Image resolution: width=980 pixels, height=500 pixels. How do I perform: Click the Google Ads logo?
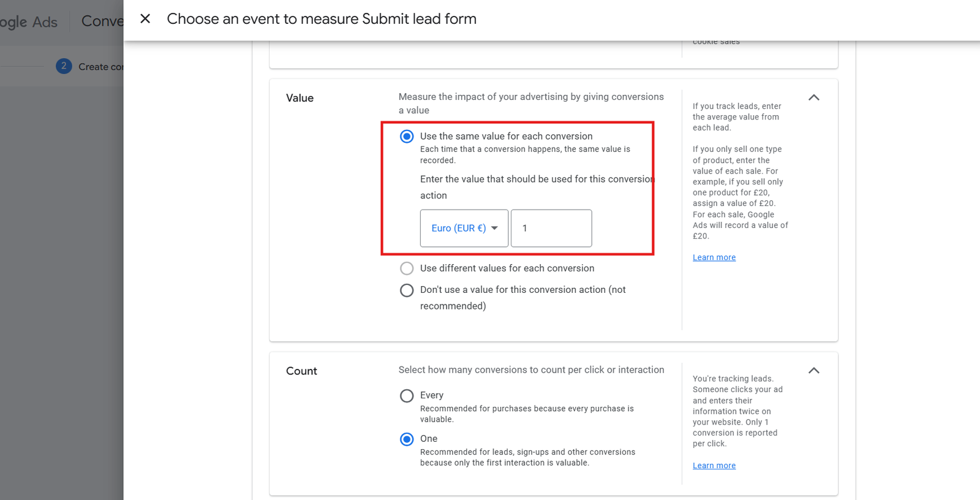(29, 21)
